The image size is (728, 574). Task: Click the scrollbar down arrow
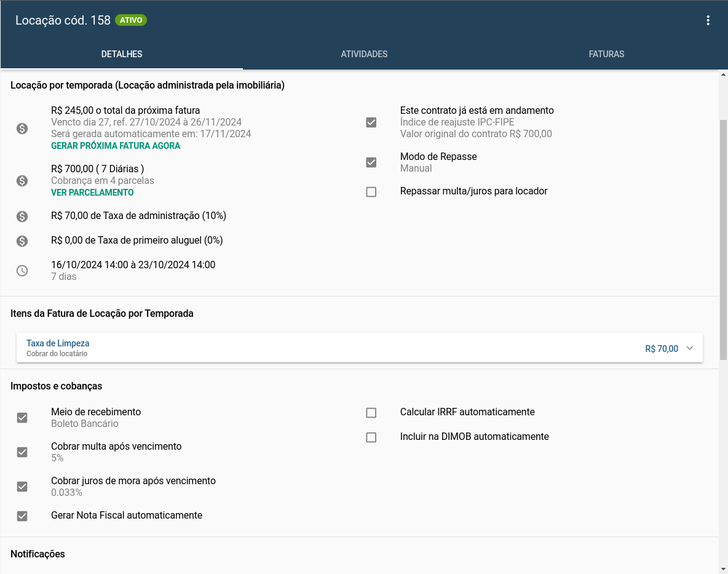[723, 569]
